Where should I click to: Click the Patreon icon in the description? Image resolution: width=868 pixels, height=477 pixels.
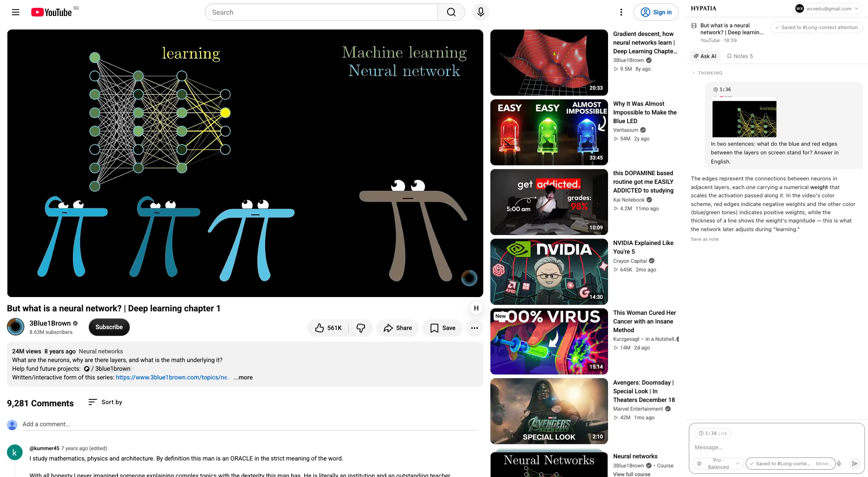click(87, 369)
